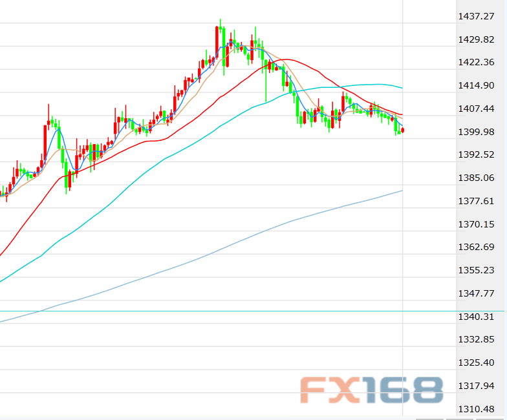
Task: Click the last red candle at right edge
Action: pos(402,131)
